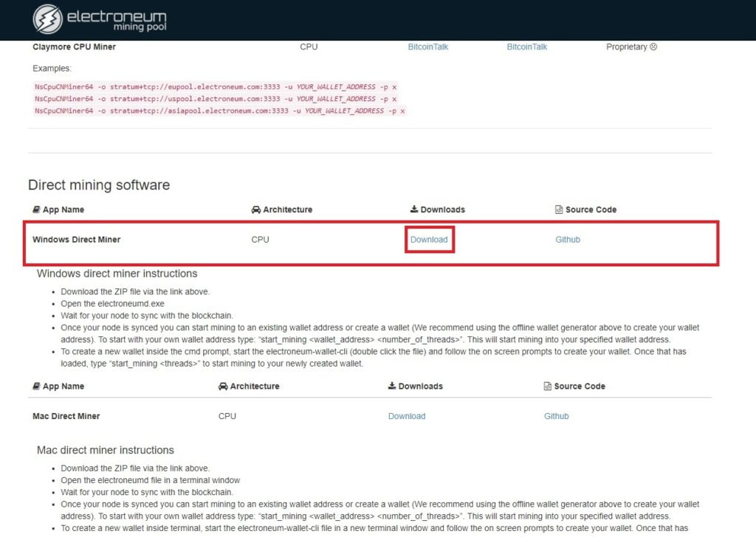Viewport: 756px width, 537px height.
Task: Open the BitcoinTalk link nearest the Claymore CPU label
Action: tap(428, 46)
